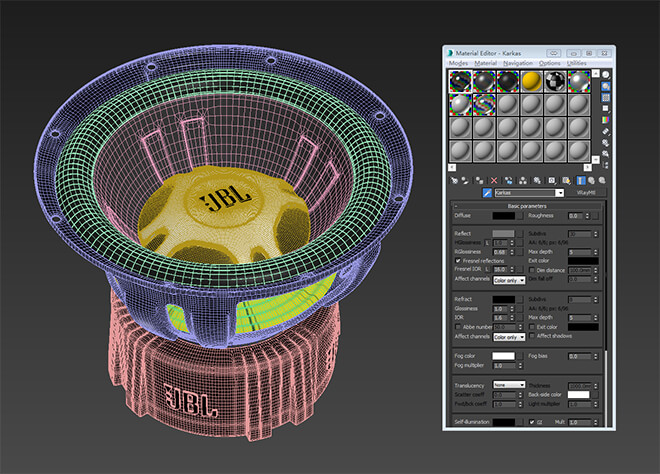Click Reflect Max depth spinner arrows

(596, 252)
